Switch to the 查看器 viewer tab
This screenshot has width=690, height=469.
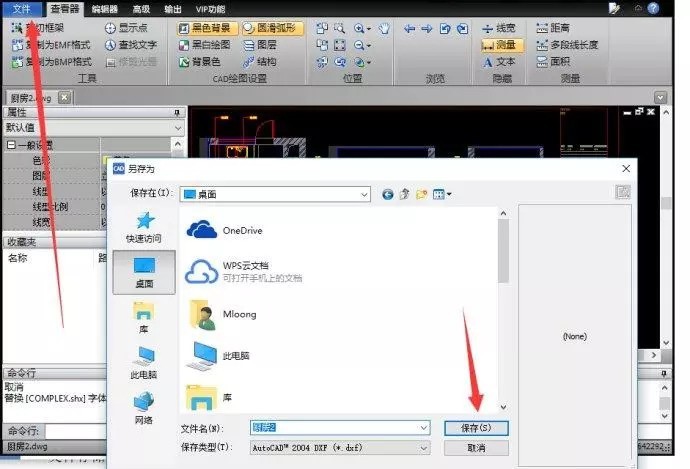tap(65, 9)
